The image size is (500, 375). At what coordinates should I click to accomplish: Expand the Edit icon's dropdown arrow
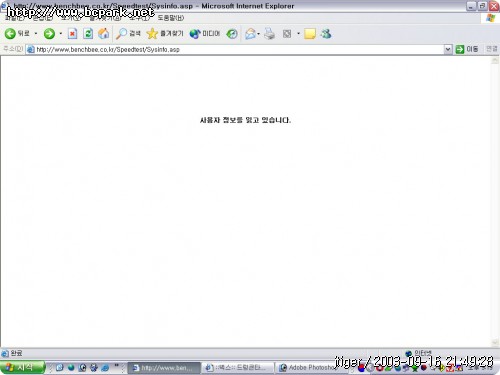tap(298, 33)
